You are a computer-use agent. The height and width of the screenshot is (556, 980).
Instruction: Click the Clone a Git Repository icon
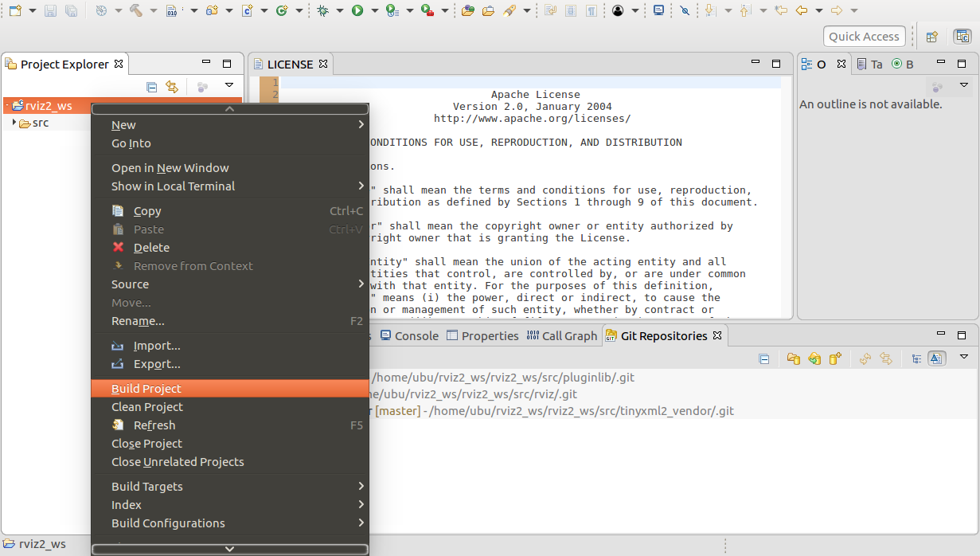(814, 359)
